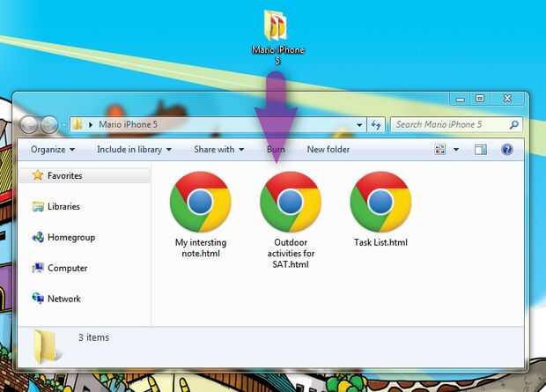Click the Favorites star icon
Screen dimensions: 546x392
[x=38, y=175]
